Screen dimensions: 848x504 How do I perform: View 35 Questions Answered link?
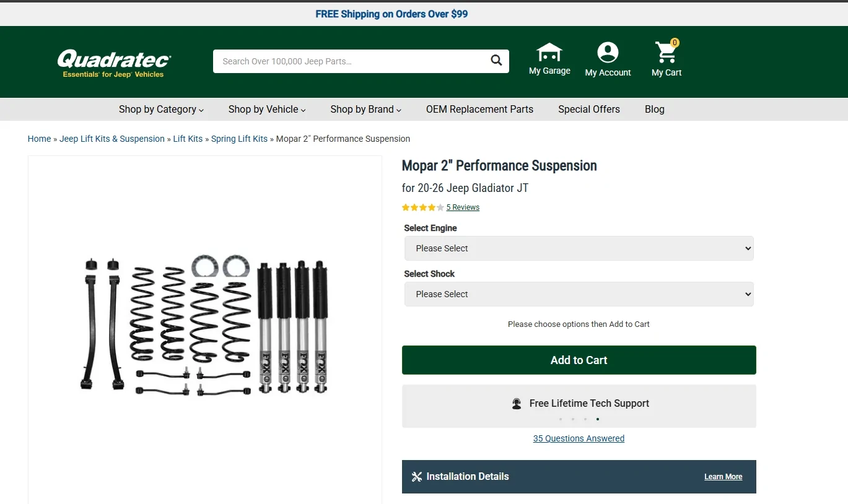[579, 439]
